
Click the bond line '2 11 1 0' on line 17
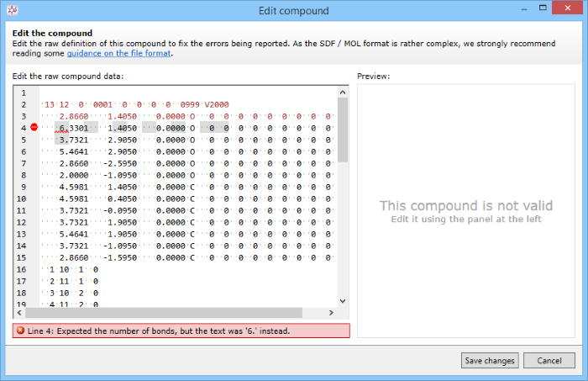click(x=74, y=281)
